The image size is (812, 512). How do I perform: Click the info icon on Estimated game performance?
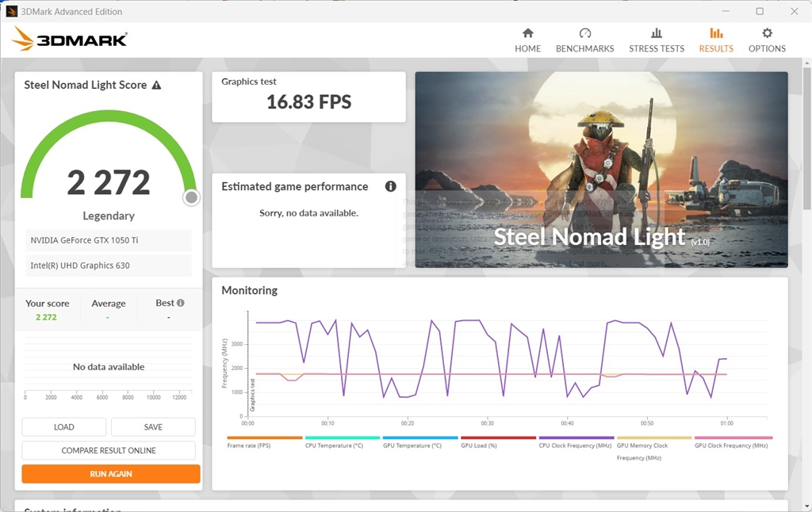[390, 186]
